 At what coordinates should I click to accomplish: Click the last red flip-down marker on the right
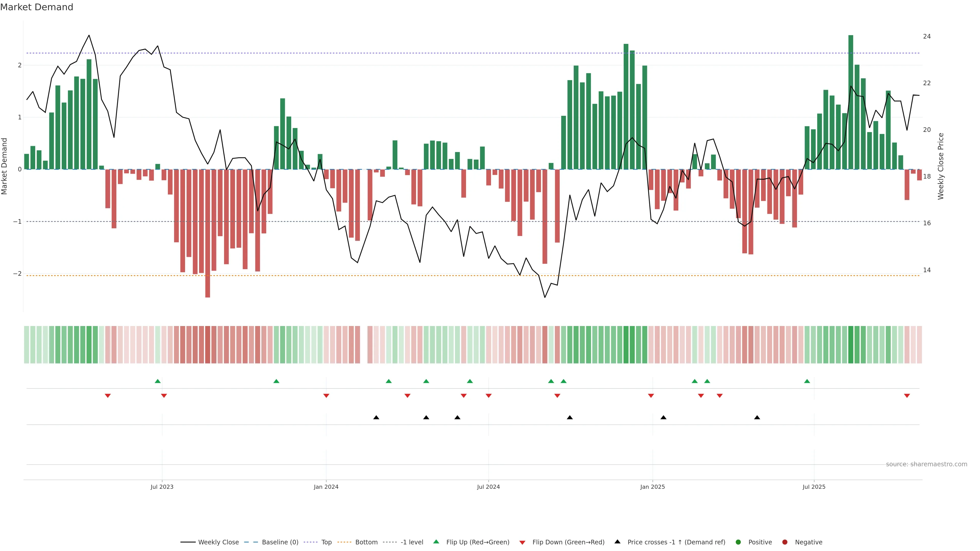click(906, 396)
